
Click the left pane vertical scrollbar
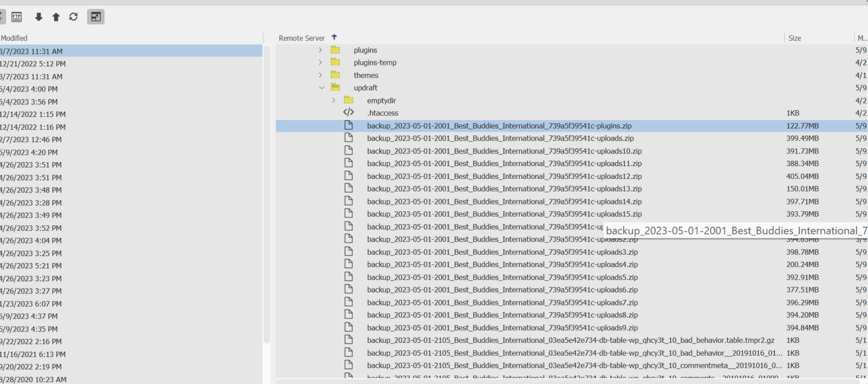pos(267,192)
